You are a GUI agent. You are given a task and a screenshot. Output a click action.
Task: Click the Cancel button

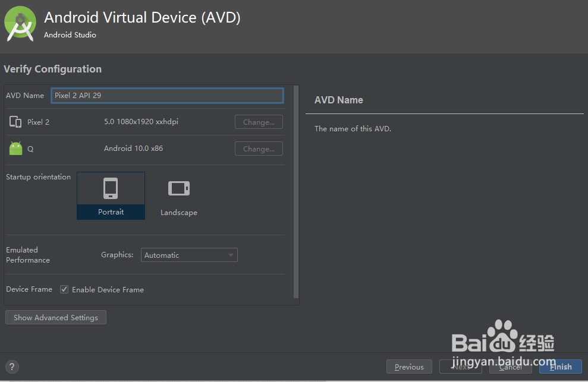(x=510, y=367)
